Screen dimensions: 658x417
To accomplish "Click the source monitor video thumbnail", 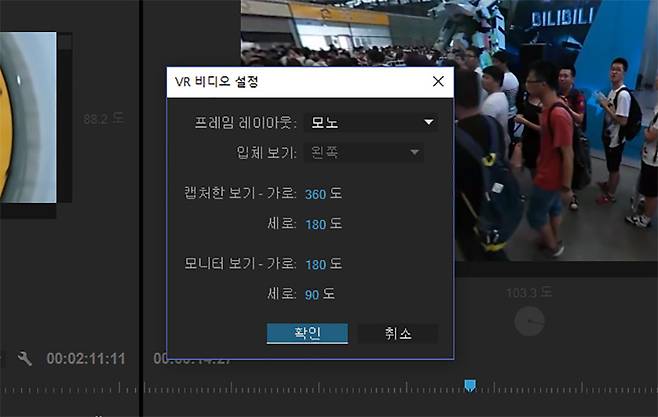I will click(x=28, y=117).
